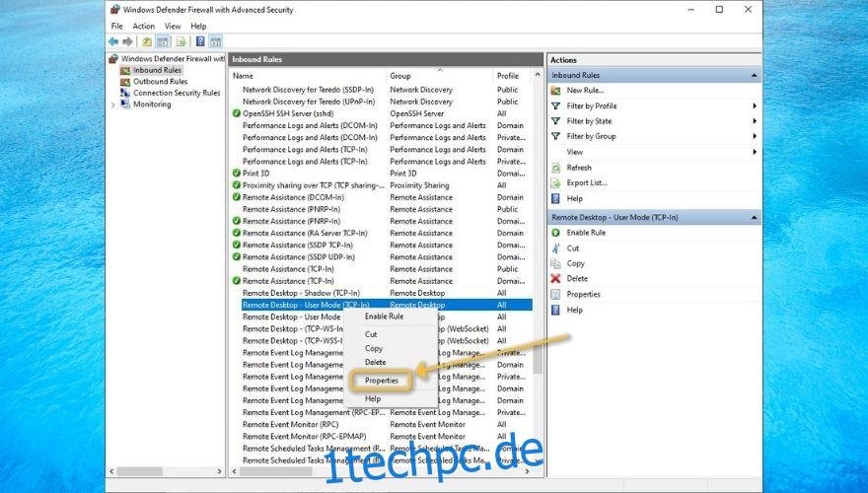868x493 pixels.
Task: Click Enable Rule in Actions pane
Action: [x=586, y=233]
